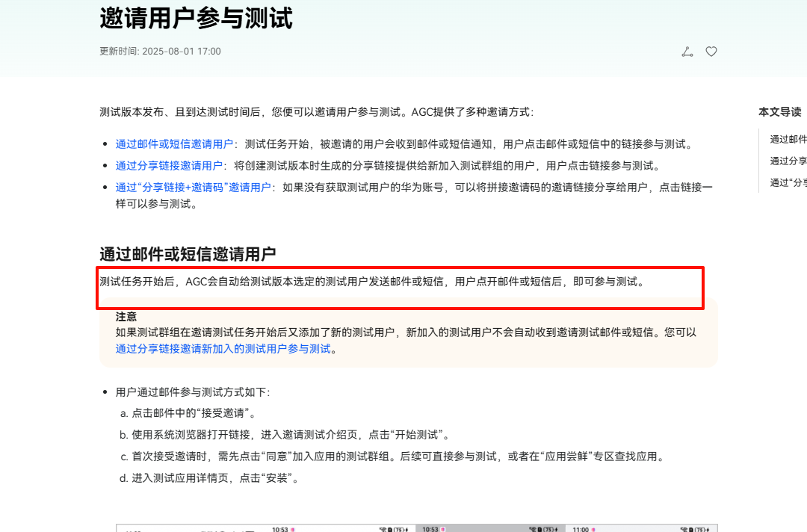Open link 通过分享链接邀请新加入的测试用户参与测试 in the note

(223, 349)
